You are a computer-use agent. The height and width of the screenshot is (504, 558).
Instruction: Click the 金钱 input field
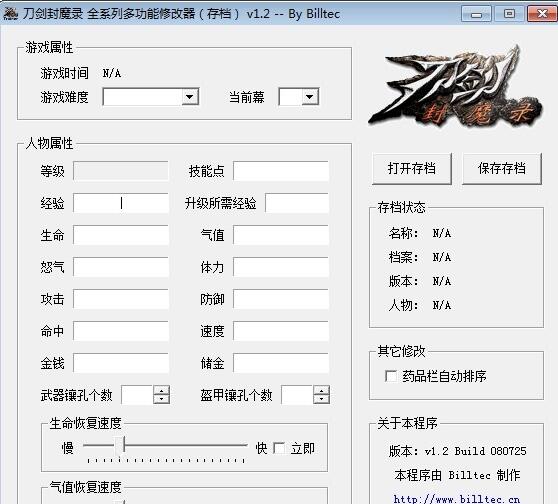tap(121, 363)
